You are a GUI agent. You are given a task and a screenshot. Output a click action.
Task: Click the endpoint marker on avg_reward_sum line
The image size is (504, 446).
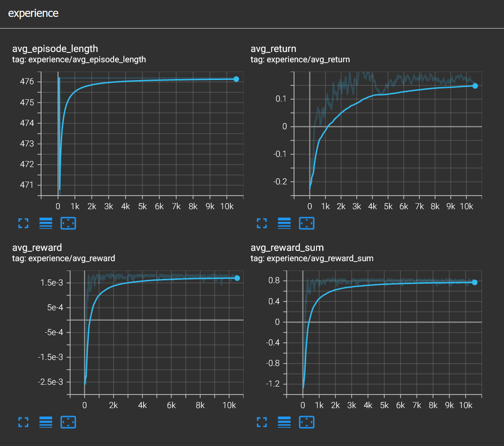474,282
